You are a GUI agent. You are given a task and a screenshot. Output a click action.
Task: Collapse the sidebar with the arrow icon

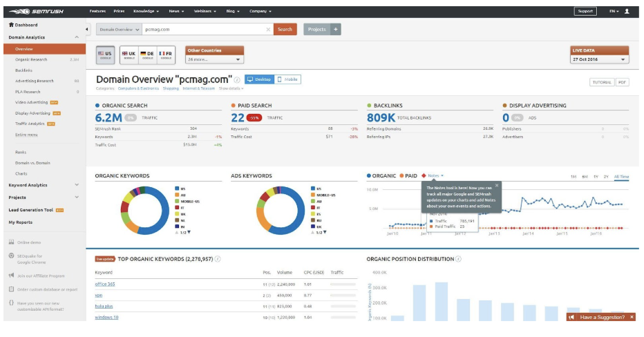pyautogui.click(x=88, y=30)
